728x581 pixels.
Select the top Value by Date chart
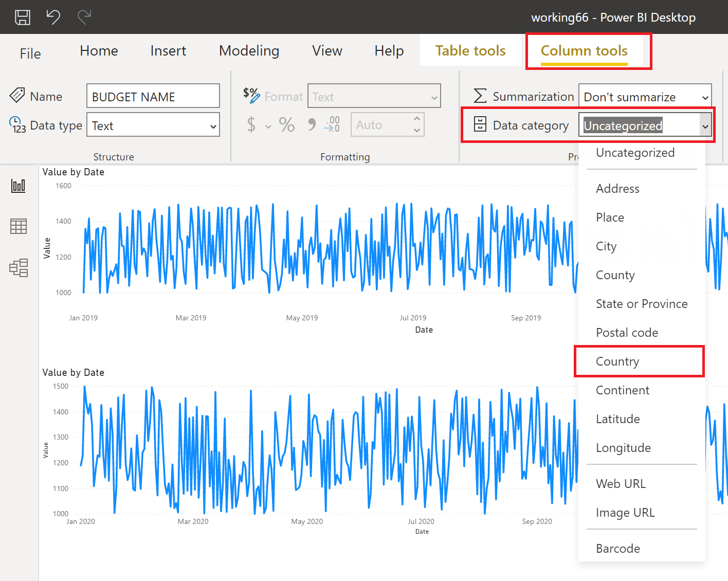pyautogui.click(x=308, y=250)
